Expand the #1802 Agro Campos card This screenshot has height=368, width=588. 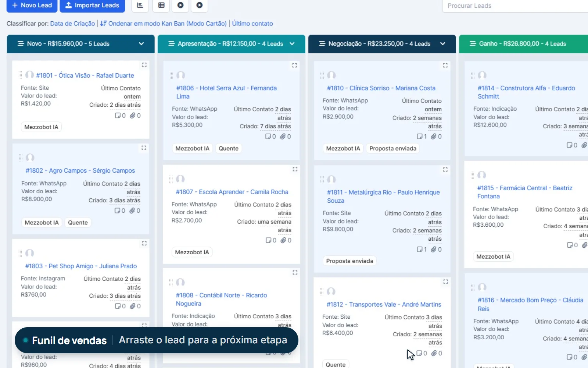coord(144,148)
